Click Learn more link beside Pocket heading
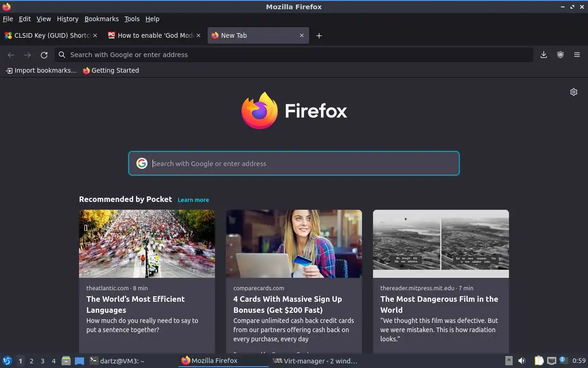 tap(193, 200)
